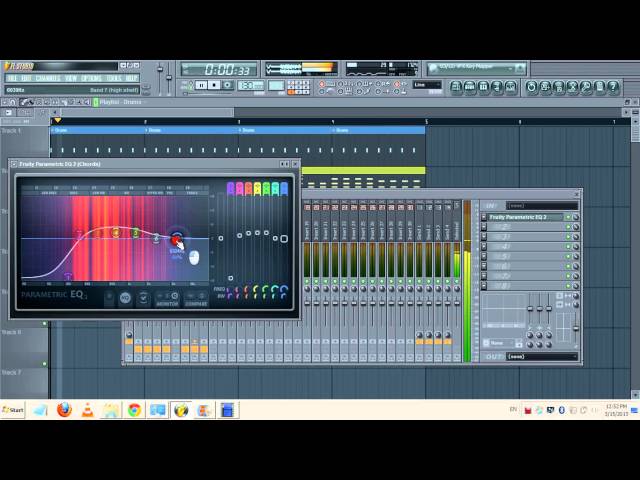Image resolution: width=640 pixels, height=480 pixels.
Task: Click the HQ button in Parametric EQ 2
Action: pyautogui.click(x=125, y=298)
